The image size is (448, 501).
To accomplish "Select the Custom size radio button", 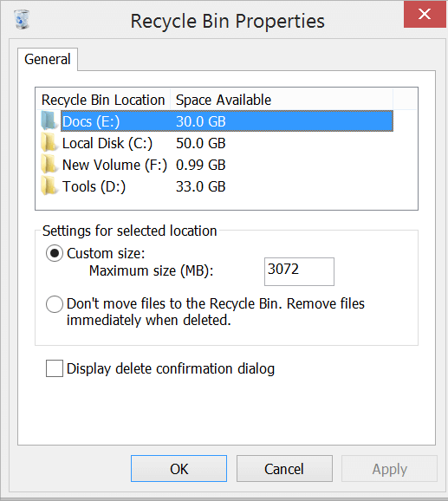I will point(55,253).
